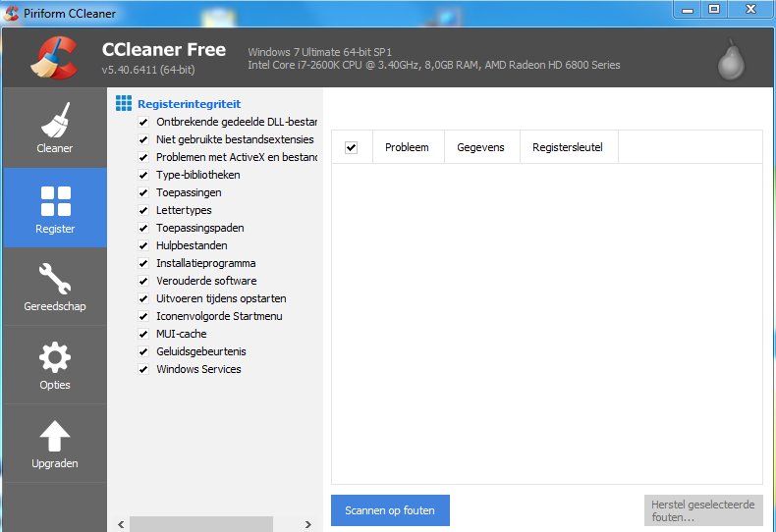Minimize the CCleaner window
The image size is (776, 532).
pos(688,10)
